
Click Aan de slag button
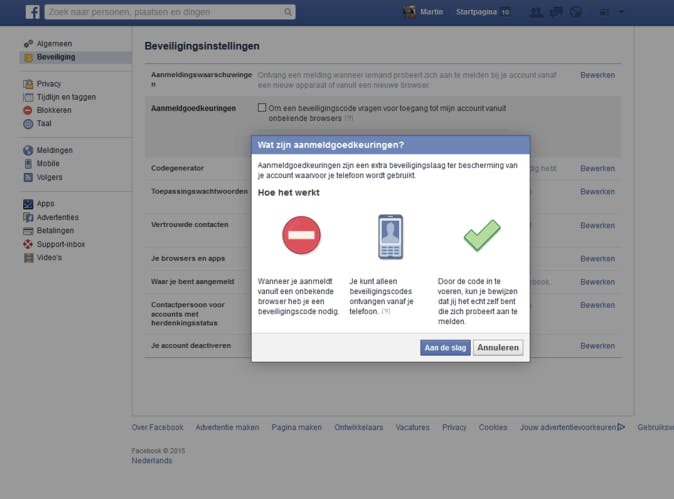[x=445, y=348]
